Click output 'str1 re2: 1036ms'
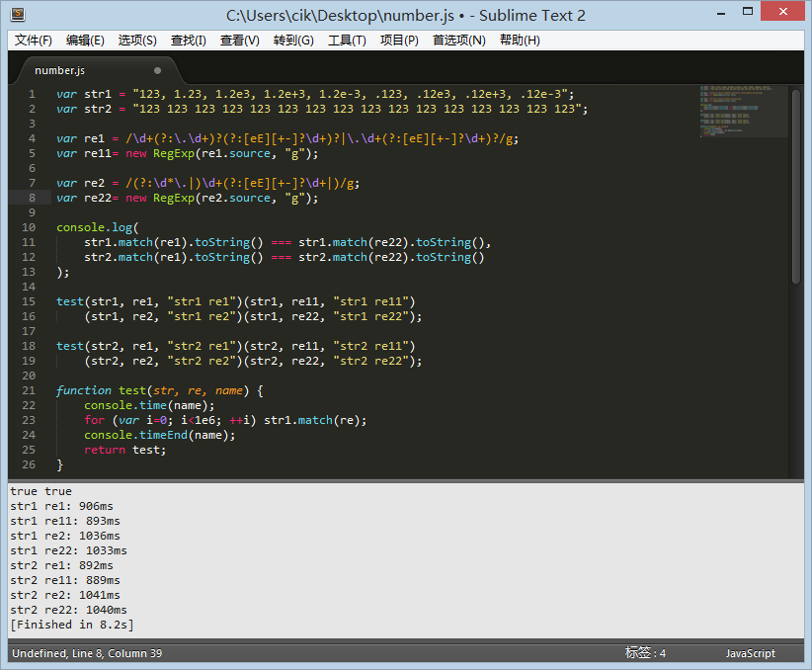This screenshot has height=670, width=812. [x=65, y=536]
